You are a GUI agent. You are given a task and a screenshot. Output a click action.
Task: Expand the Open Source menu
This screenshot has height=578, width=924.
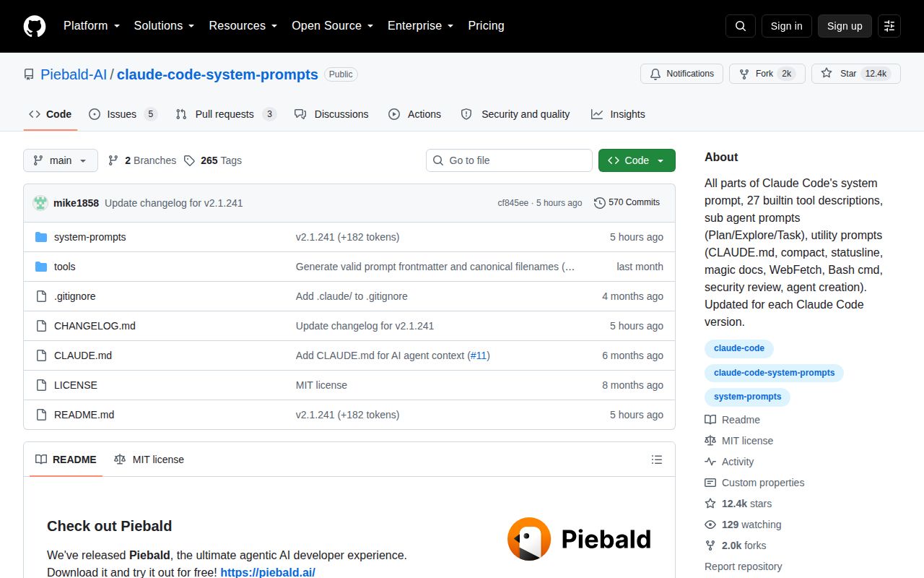click(333, 26)
